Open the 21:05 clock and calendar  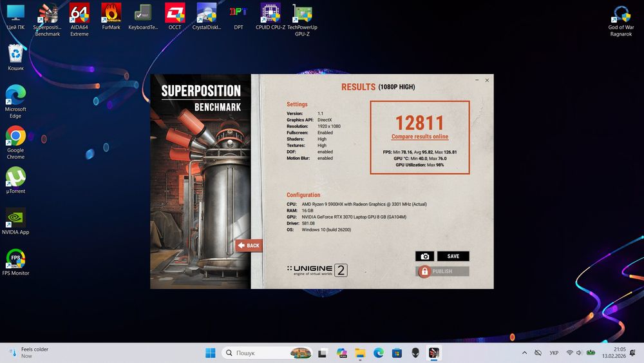(614, 353)
